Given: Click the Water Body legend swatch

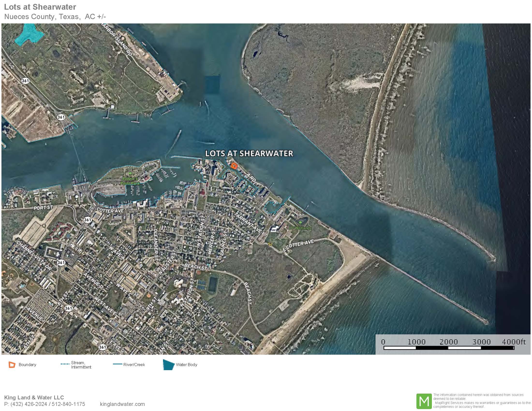Looking at the screenshot, I should 168,365.
